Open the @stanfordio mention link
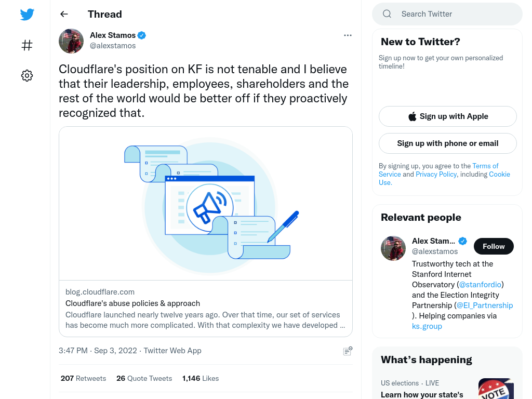 click(480, 285)
